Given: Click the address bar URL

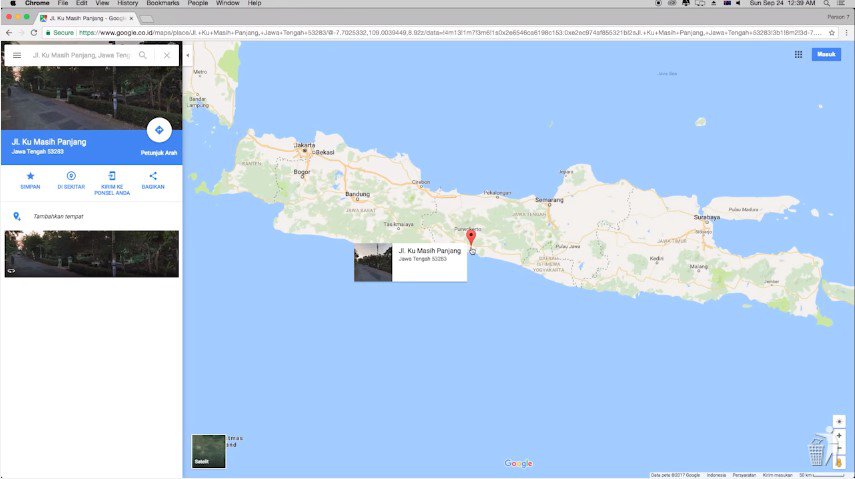Looking at the screenshot, I should point(450,33).
